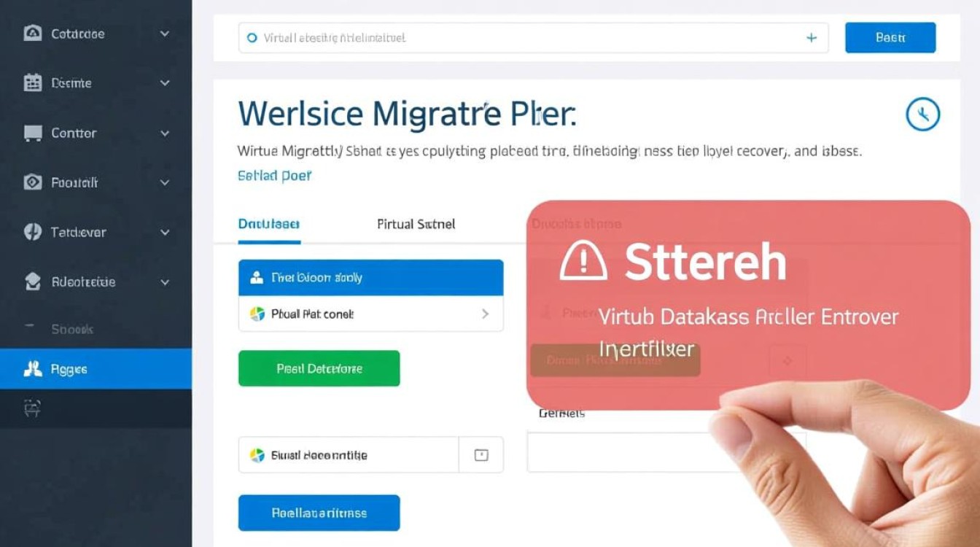The width and height of the screenshot is (980, 547).
Task: Expand the Cotarcace sidebar chevron
Action: tap(165, 34)
